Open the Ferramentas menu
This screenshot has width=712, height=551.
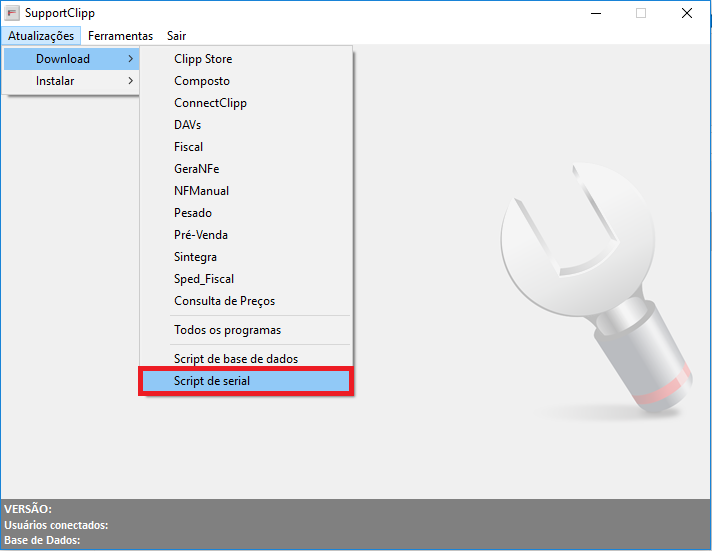click(120, 36)
